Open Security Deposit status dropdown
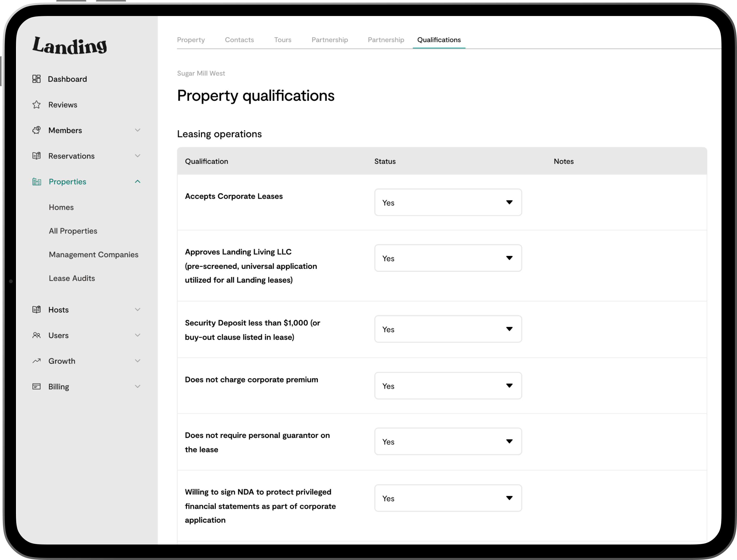Screen dimensions: 737x560 click(448, 329)
